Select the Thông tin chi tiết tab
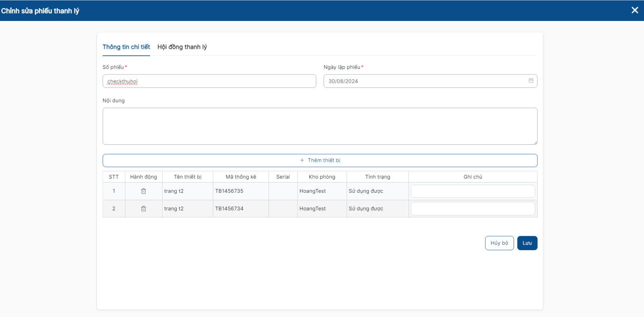644x317 pixels. [126, 47]
